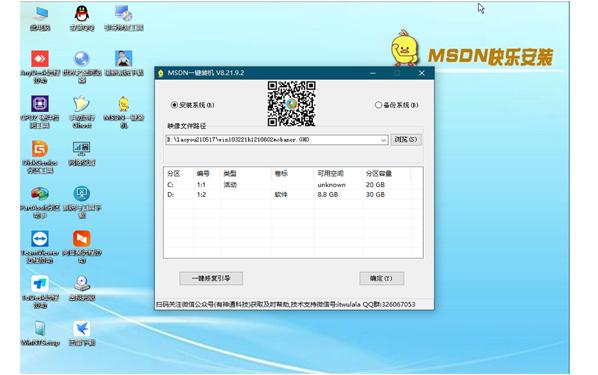Viewport: 598px width, 375px height.
Task: Click the unknown free space cell
Action: pyautogui.click(x=331, y=185)
